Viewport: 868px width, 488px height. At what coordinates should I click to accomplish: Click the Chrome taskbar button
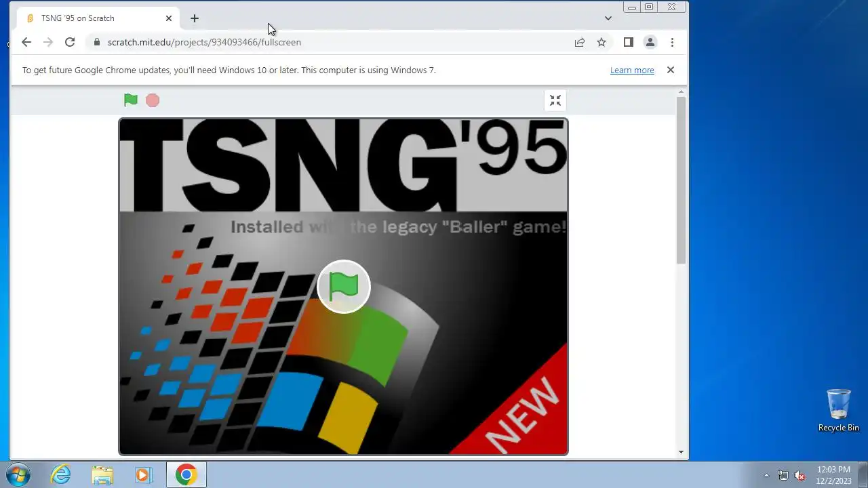point(186,474)
